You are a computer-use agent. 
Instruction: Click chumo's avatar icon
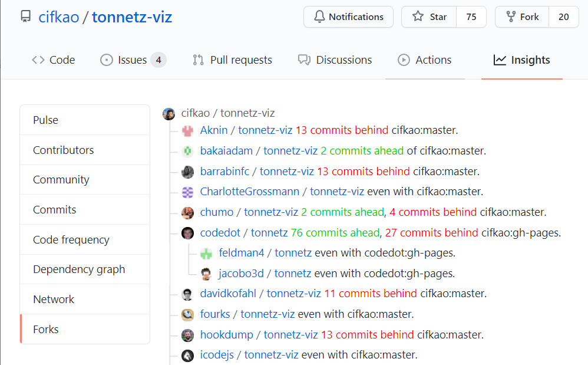tap(187, 213)
